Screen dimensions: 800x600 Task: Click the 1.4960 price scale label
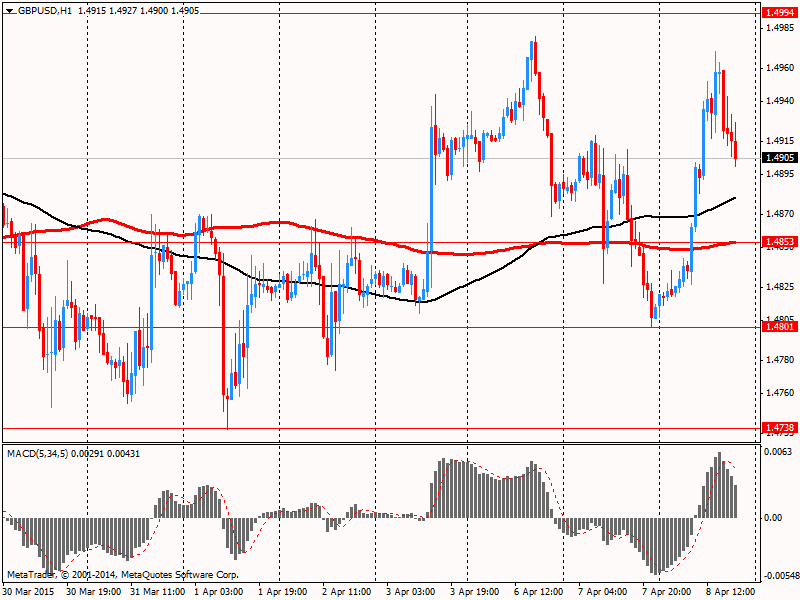click(x=781, y=68)
